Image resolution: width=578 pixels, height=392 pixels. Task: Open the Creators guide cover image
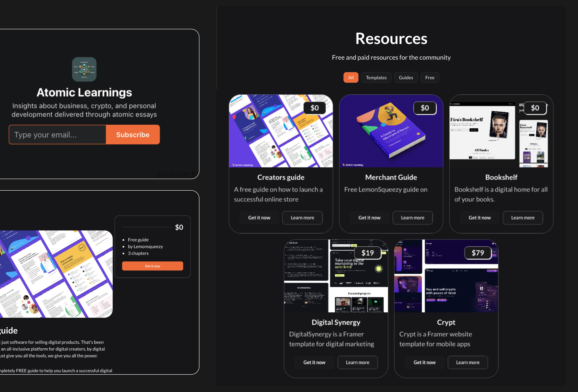tap(281, 131)
